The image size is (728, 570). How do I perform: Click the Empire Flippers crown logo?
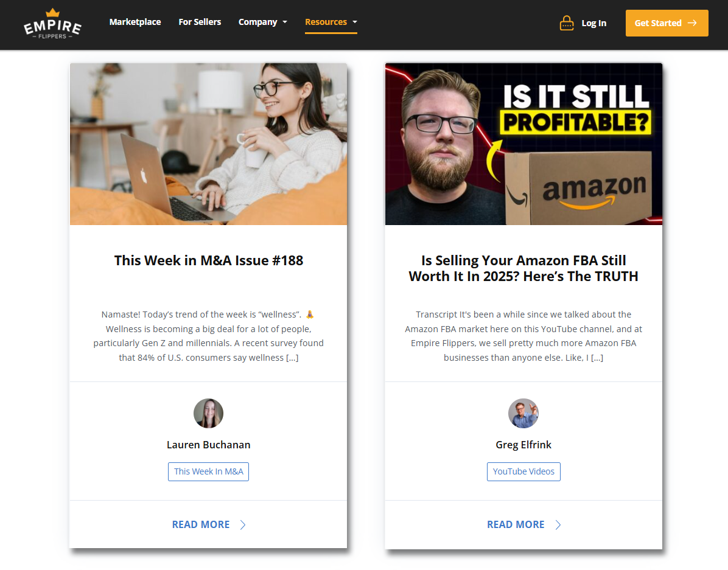52,24
